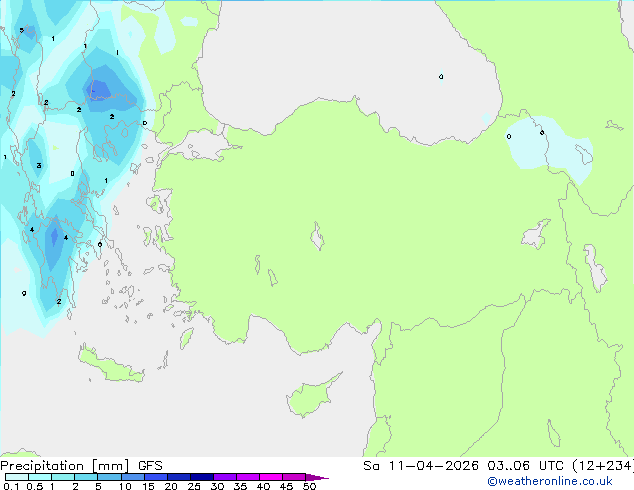
Task: Click the '40' legend scale label
Action: [x=263, y=486]
